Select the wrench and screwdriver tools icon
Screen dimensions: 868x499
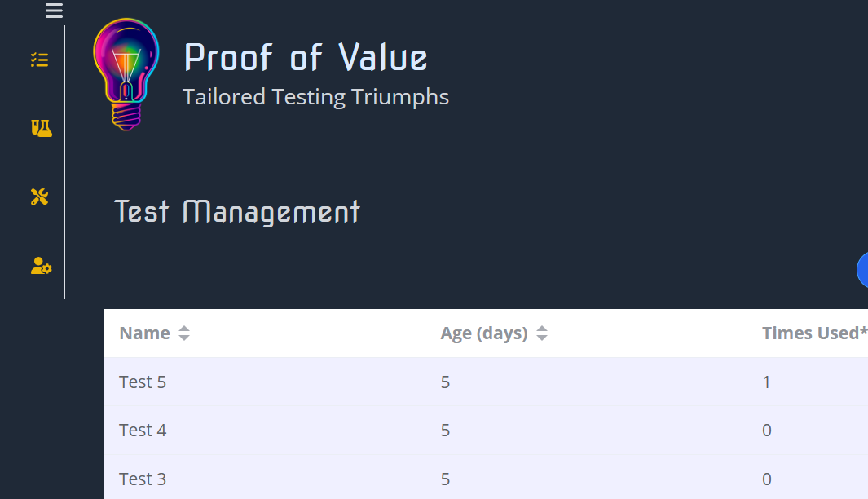[40, 197]
